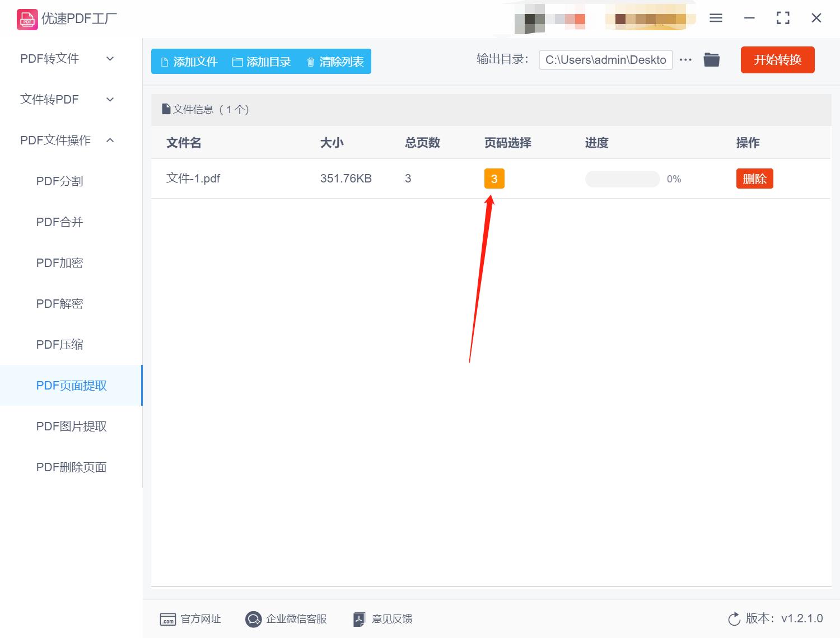Click the 优速PDF工厂 app logo

pyautogui.click(x=26, y=18)
